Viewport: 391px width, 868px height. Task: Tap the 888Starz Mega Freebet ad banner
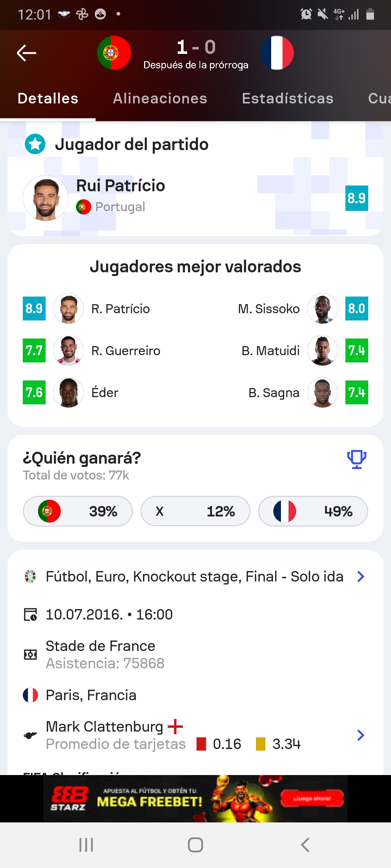(195, 799)
